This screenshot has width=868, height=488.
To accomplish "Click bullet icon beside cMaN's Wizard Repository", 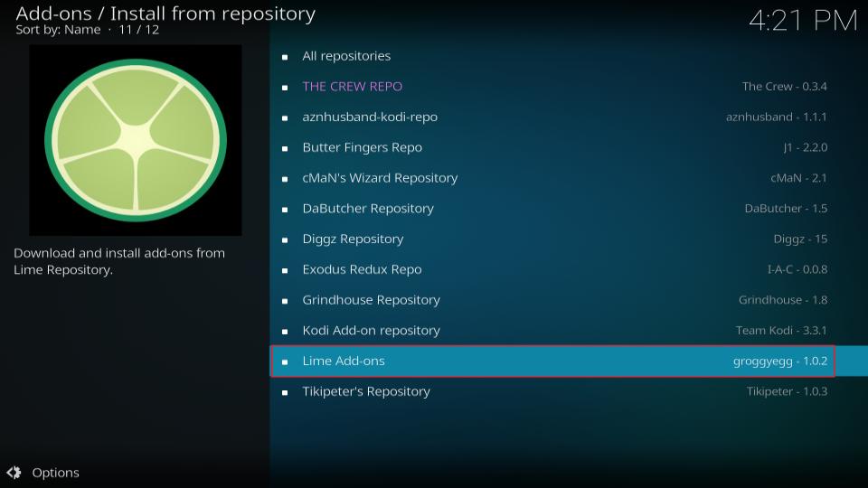I will (285, 179).
